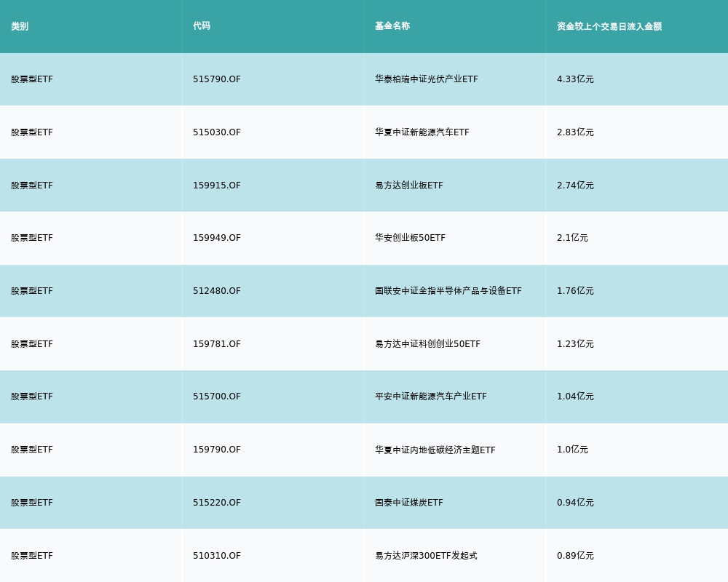
Task: Click 股票型ETF in the 159915.OF row
Action: [x=32, y=186]
